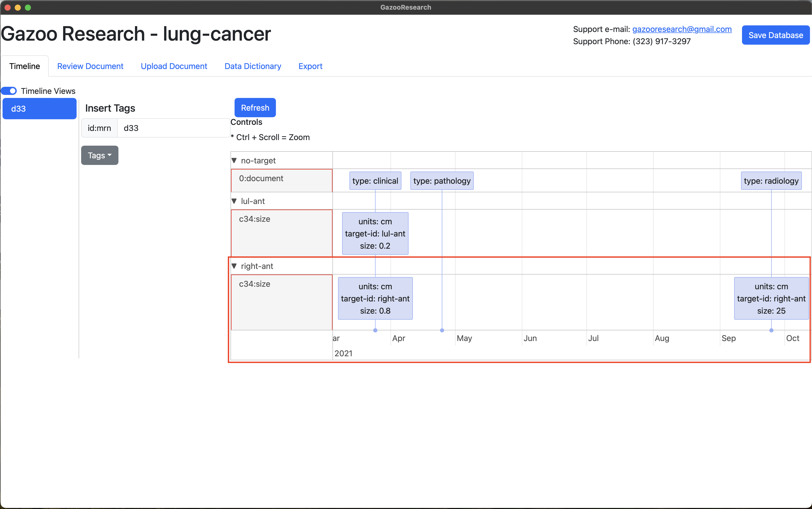Open the Tags dropdown
812x509 pixels.
100,155
